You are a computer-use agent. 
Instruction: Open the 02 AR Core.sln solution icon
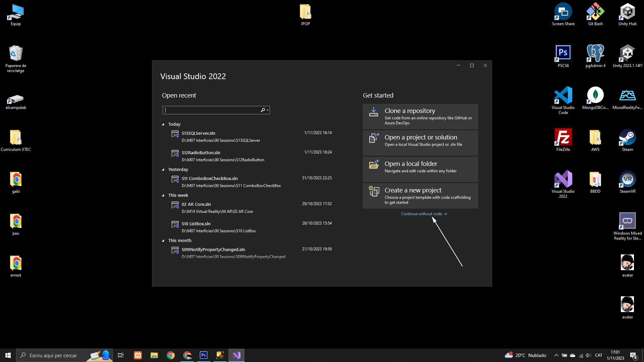[175, 205]
